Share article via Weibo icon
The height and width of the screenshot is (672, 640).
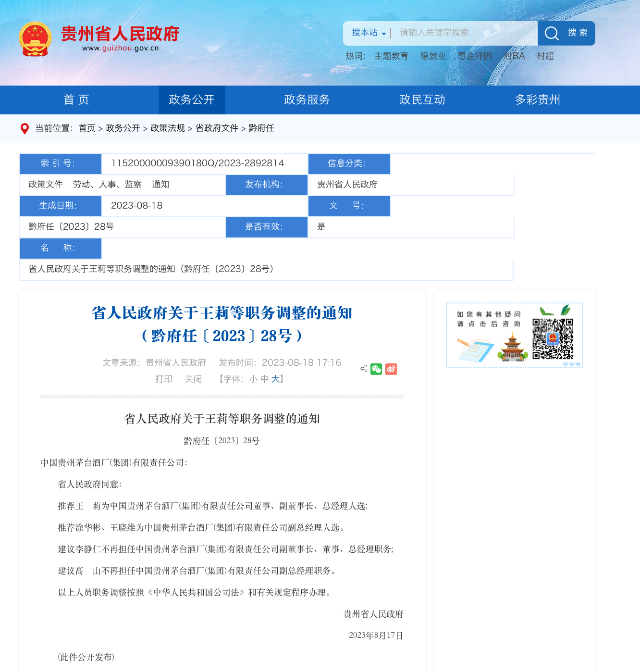(391, 369)
